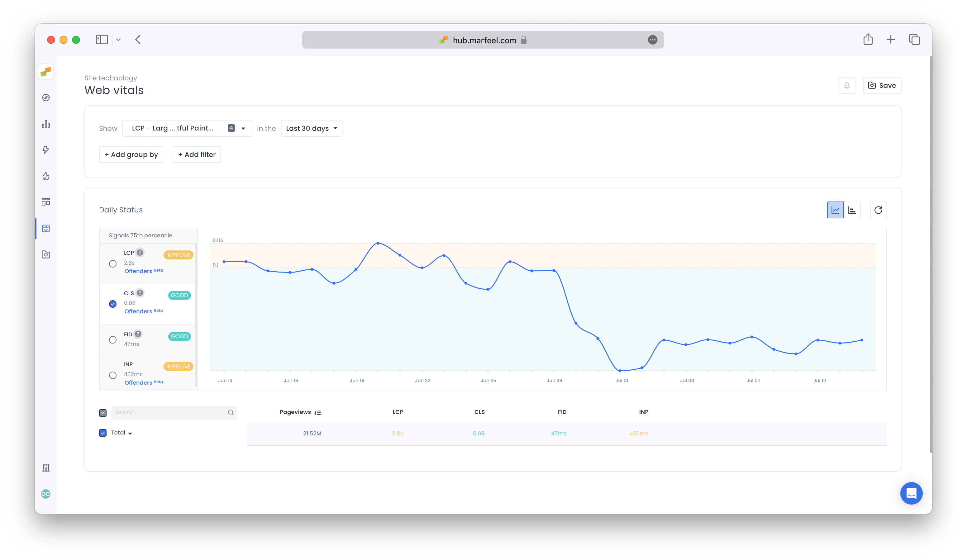The image size is (967, 560).
Task: Open the compass Explore section in sidebar
Action: [46, 98]
